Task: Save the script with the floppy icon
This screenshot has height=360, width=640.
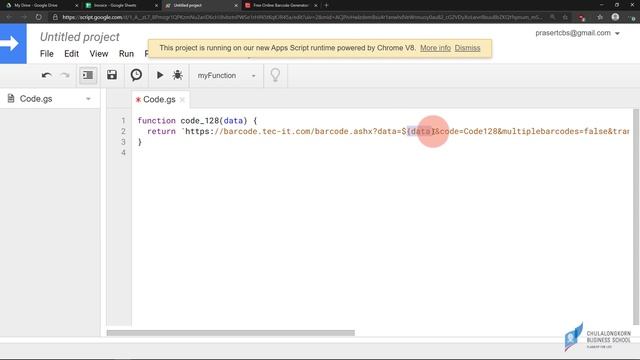Action: 112,75
